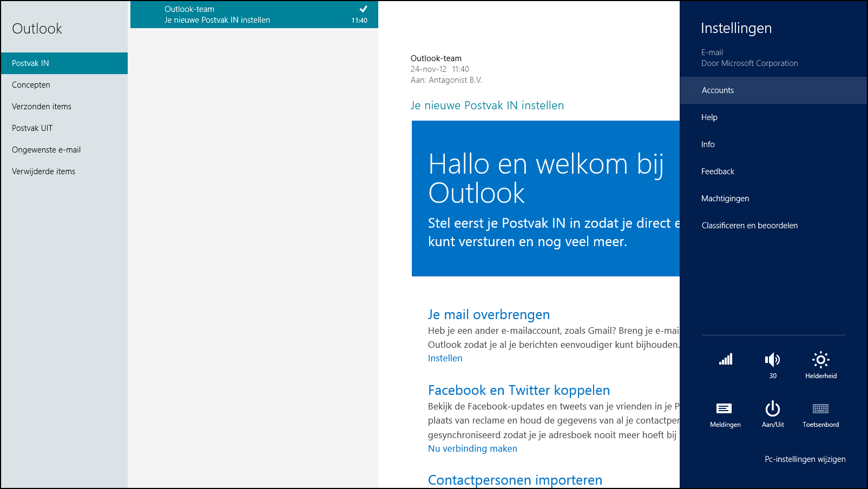Open Feedback settings entry
This screenshot has width=868, height=489.
[x=774, y=171]
